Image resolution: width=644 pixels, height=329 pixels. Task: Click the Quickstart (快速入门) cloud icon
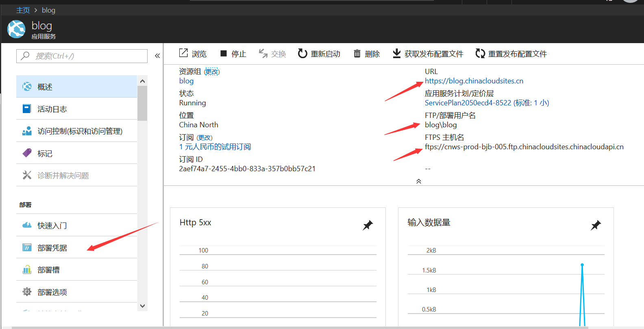click(x=27, y=225)
